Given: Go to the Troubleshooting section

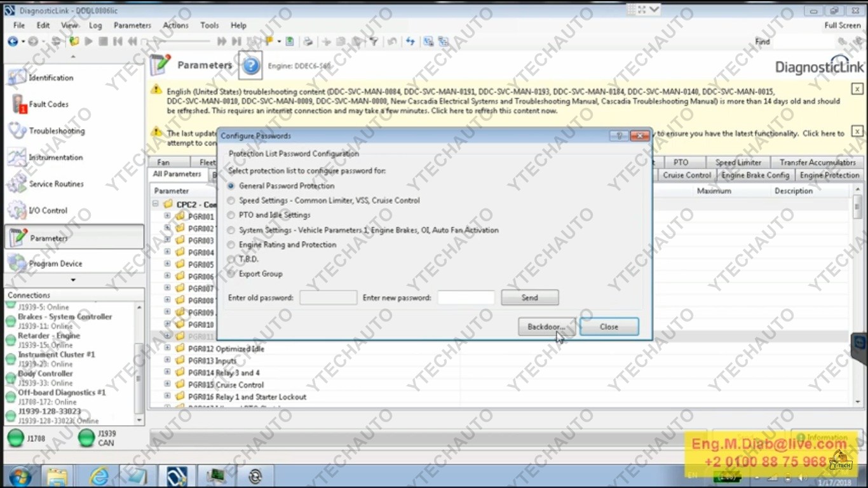Looking at the screenshot, I should pos(74,131).
